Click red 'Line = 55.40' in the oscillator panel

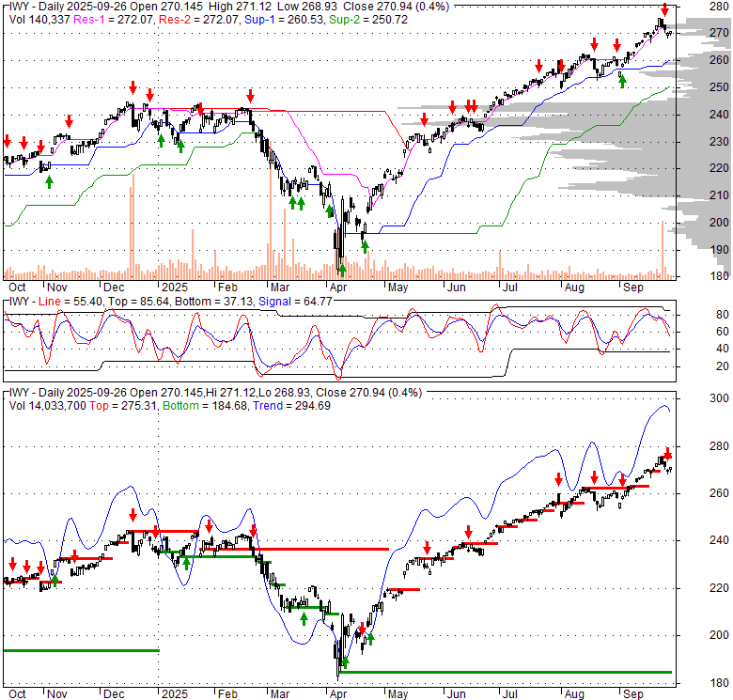(x=71, y=302)
